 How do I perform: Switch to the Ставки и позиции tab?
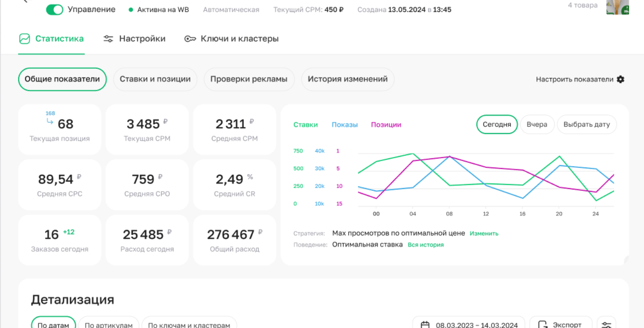click(155, 79)
